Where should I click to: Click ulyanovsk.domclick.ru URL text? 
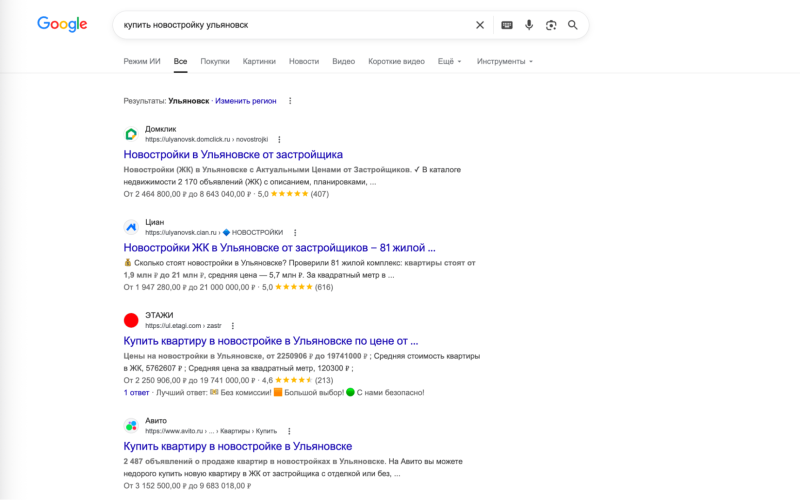click(x=206, y=139)
